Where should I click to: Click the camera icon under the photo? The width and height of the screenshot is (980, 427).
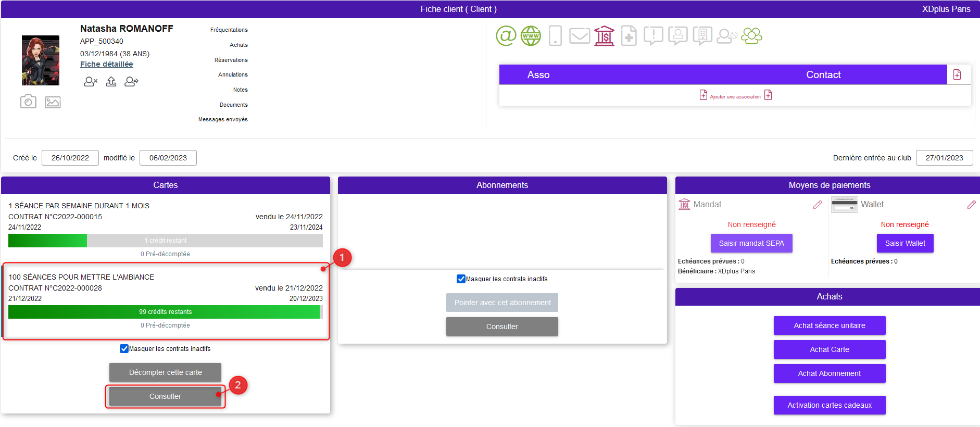(28, 102)
